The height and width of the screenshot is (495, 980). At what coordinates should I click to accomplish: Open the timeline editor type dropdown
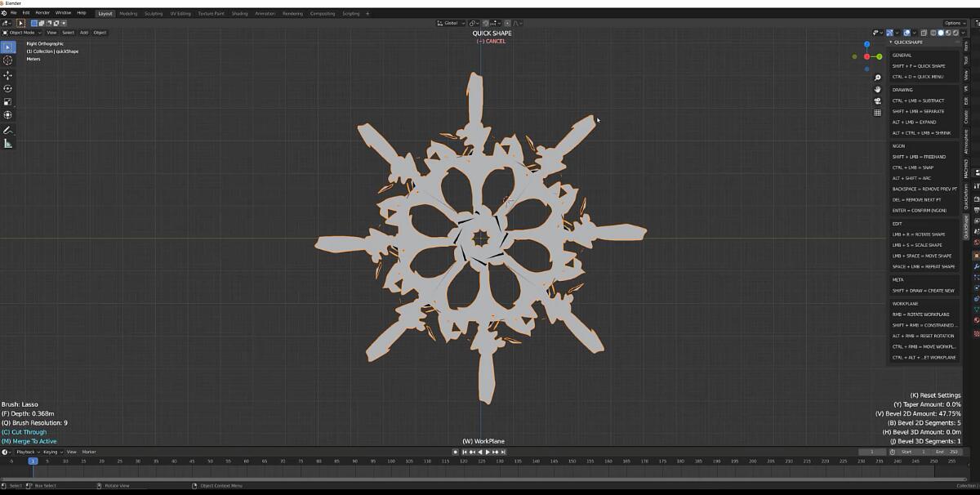coord(7,452)
